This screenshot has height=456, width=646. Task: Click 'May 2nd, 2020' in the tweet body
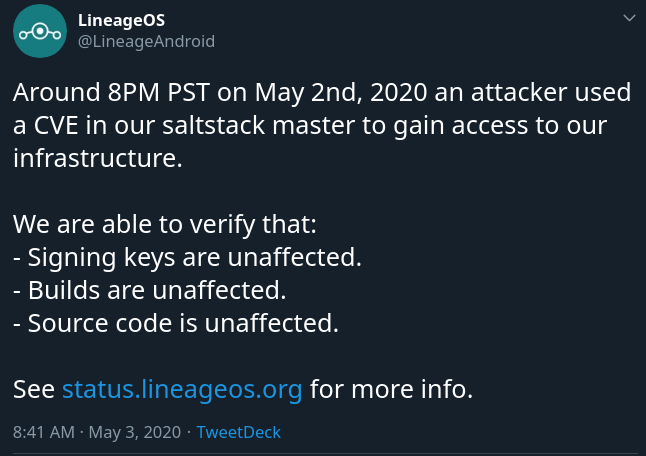coord(341,92)
